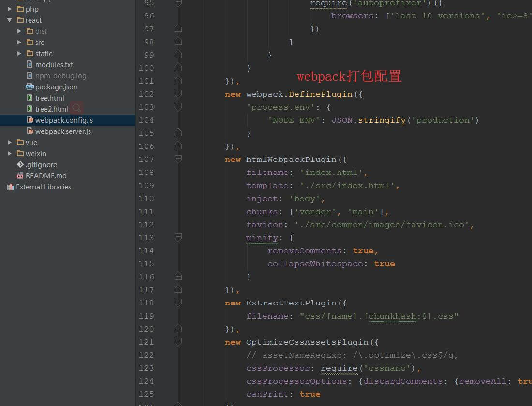The width and height of the screenshot is (532, 406).
Task: Click the README.md file icon
Action: click(20, 176)
